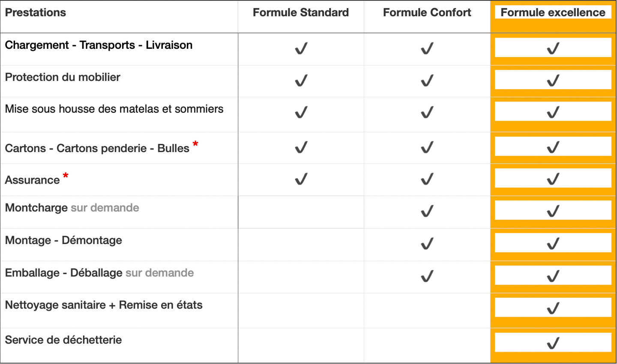
Task: Click the red asterisk beside Assurance
Action: click(66, 176)
